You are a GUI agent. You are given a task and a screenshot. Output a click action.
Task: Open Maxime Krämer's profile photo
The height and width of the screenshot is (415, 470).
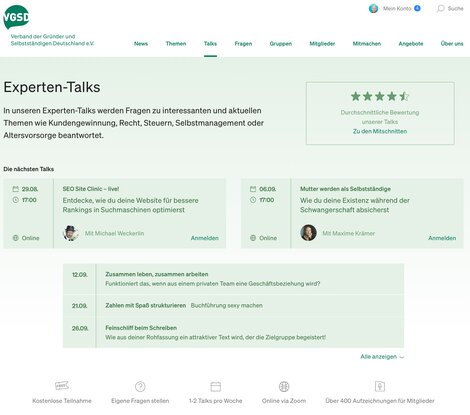(x=308, y=233)
